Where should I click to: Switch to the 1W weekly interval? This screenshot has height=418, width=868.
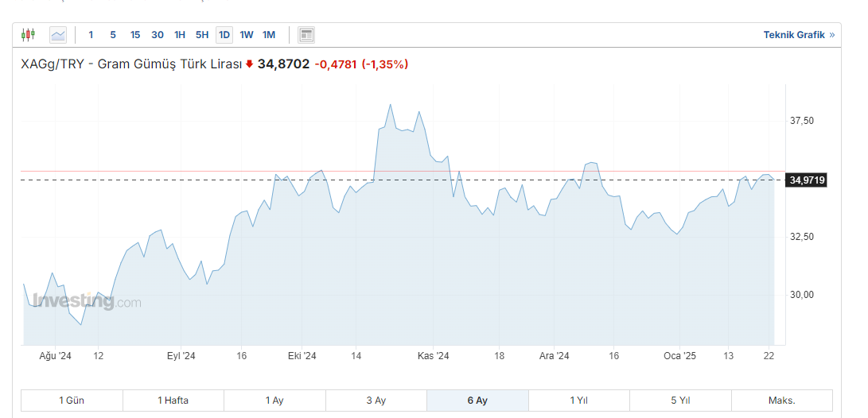point(247,35)
